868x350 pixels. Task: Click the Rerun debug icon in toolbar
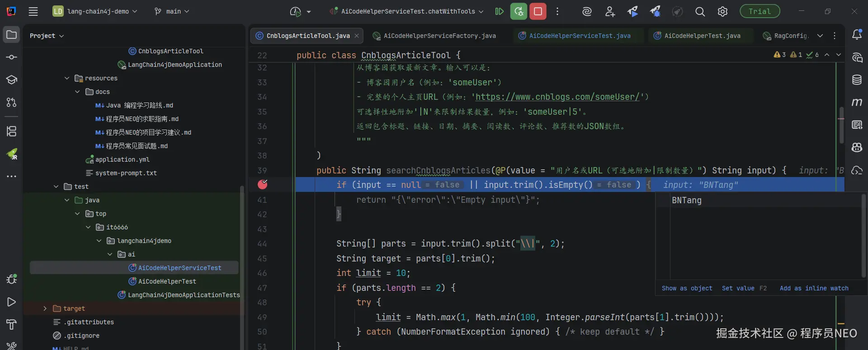point(519,12)
